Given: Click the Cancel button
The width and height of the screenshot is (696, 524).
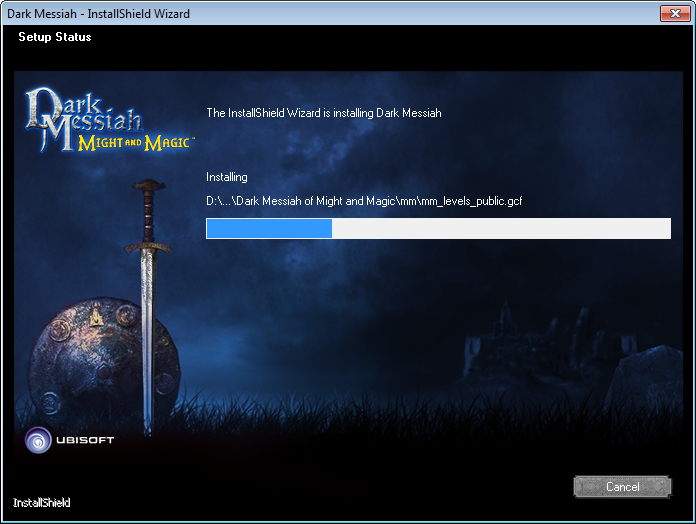Looking at the screenshot, I should tap(622, 487).
